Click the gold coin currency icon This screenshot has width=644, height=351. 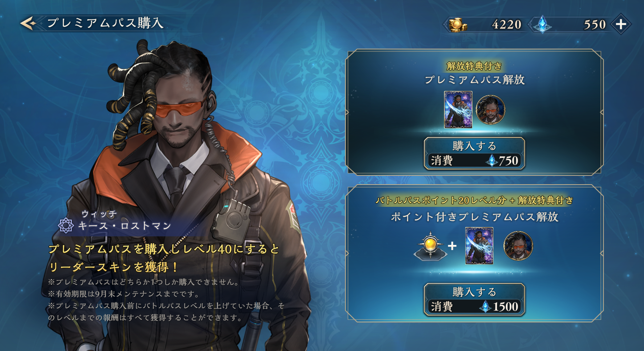[458, 25]
